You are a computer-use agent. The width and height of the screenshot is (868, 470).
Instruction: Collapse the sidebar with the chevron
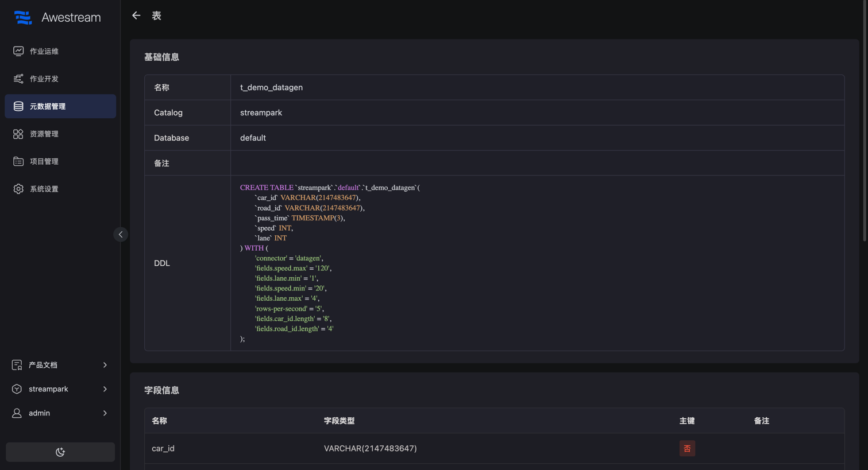121,234
